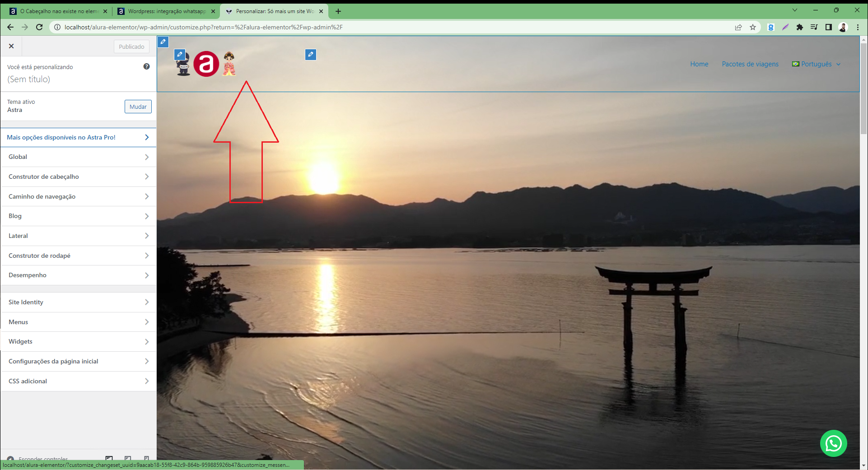The width and height of the screenshot is (868, 470).
Task: Click the browser address bar URL
Action: [x=203, y=27]
